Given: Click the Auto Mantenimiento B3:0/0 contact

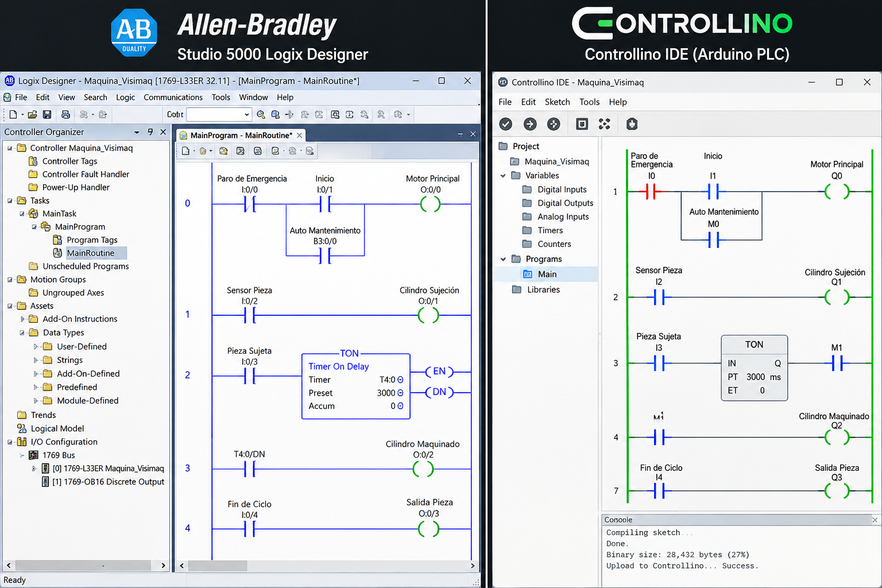Looking at the screenshot, I should pyautogui.click(x=325, y=256).
